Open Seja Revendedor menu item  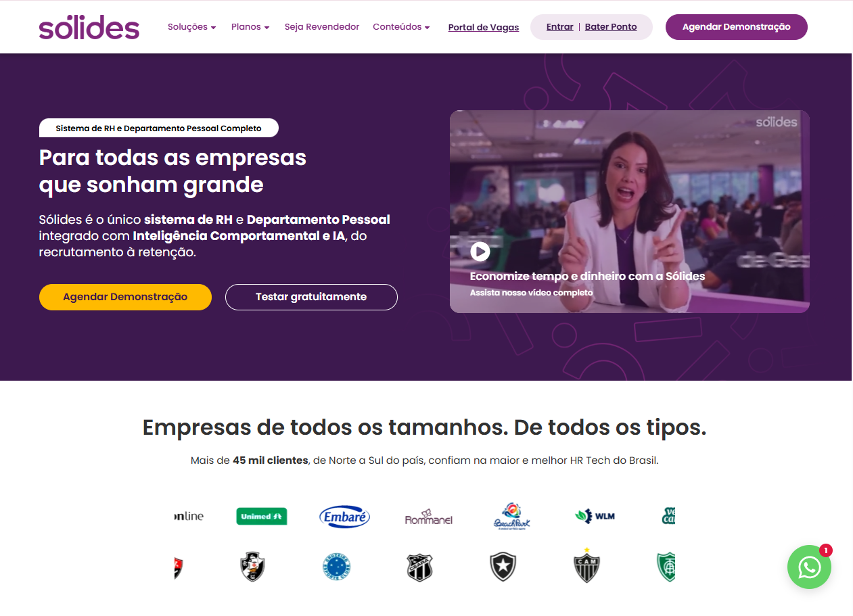[322, 27]
